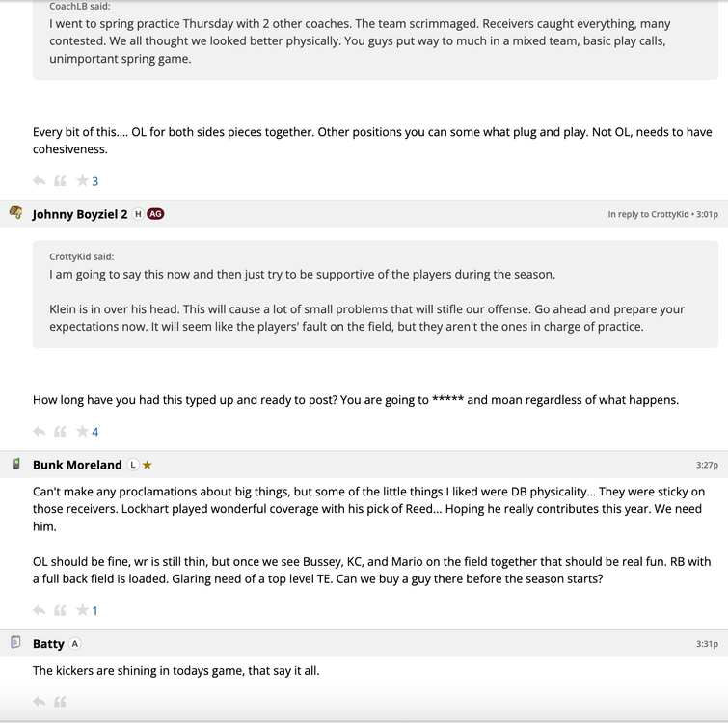
Task: Click reply arrow under Bunk Moreland's post
Action: pos(39,610)
